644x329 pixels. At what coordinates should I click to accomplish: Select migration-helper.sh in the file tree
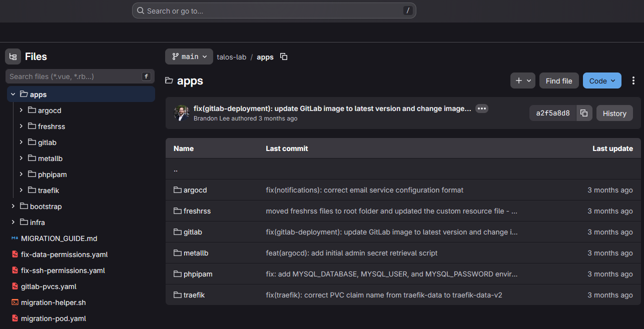coord(54,302)
